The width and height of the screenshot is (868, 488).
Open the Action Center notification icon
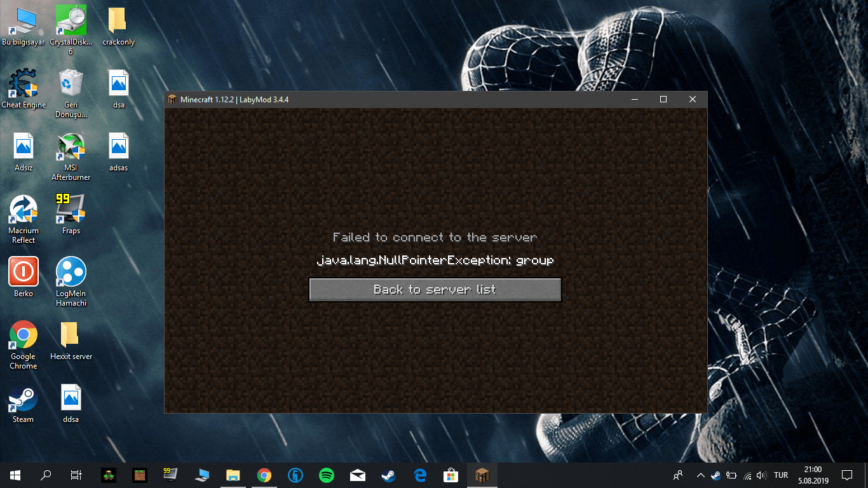point(847,475)
